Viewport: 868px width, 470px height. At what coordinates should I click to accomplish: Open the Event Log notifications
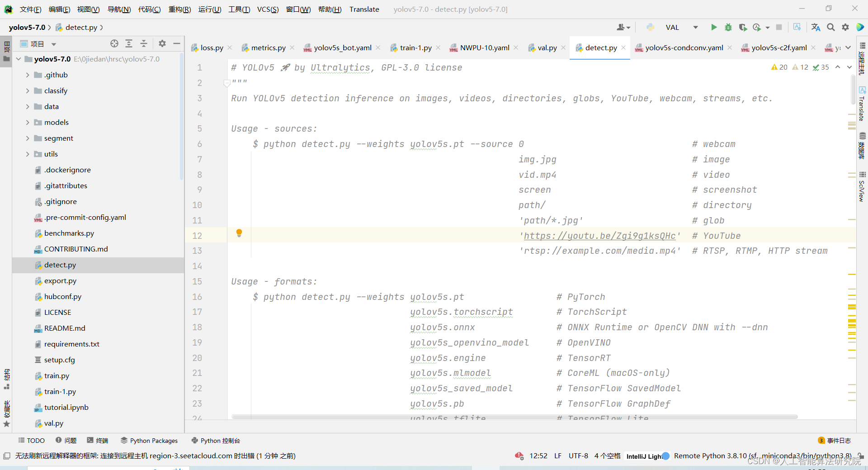pos(835,440)
